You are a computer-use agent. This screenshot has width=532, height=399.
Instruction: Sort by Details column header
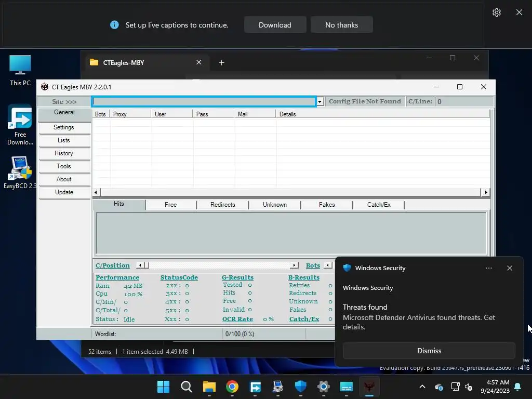point(383,114)
